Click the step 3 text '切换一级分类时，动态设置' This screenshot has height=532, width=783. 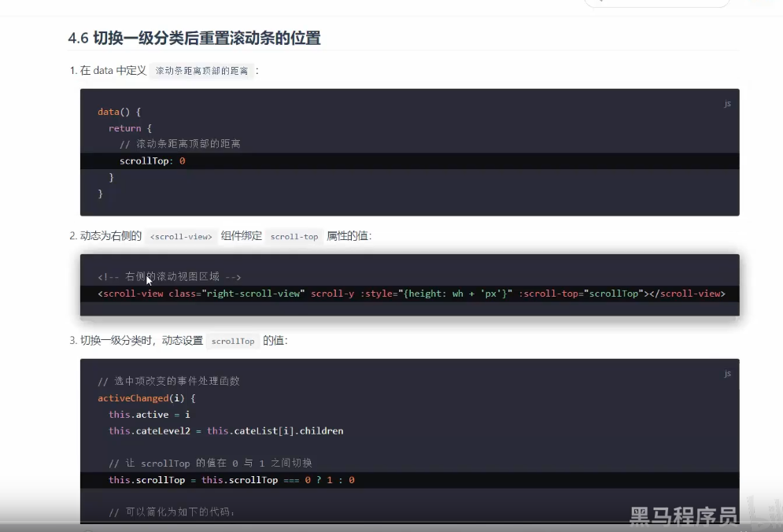[142, 341]
